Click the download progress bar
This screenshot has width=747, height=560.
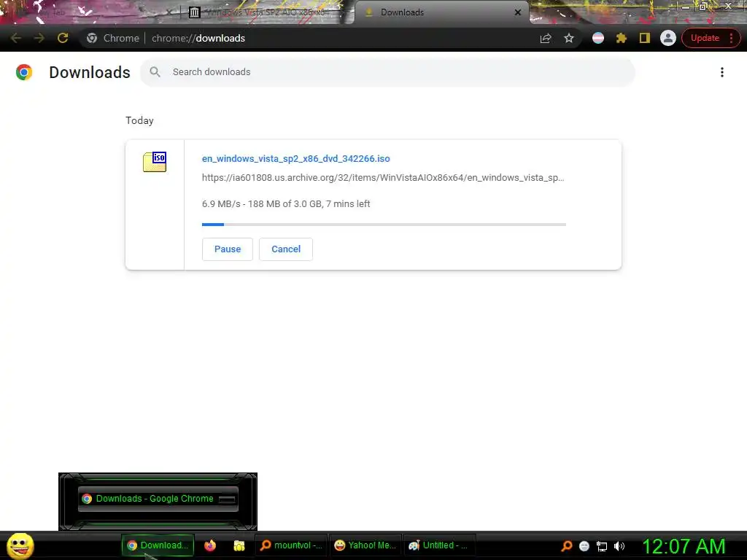click(x=384, y=225)
